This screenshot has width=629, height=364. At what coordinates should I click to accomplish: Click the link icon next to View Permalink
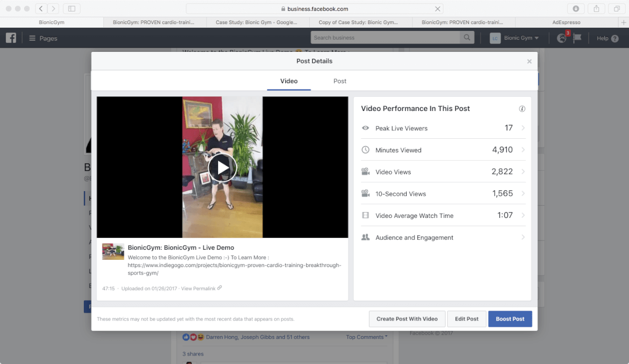point(220,288)
